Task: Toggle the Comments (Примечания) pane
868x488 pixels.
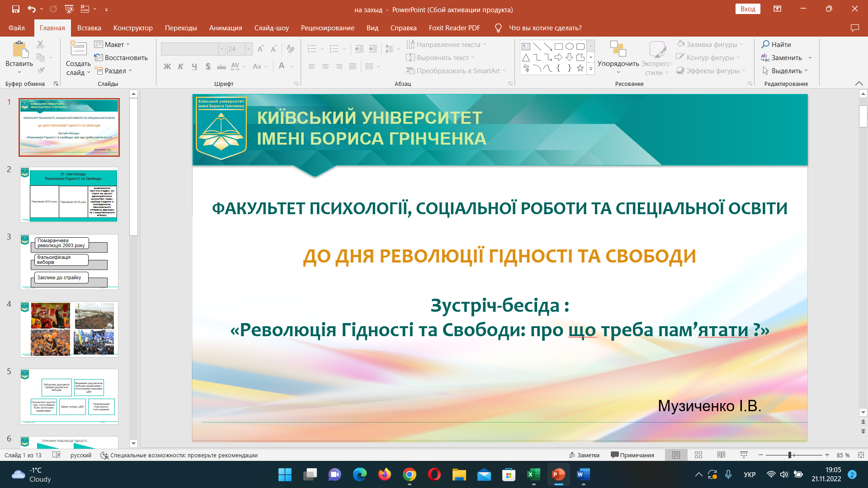Action: click(632, 455)
